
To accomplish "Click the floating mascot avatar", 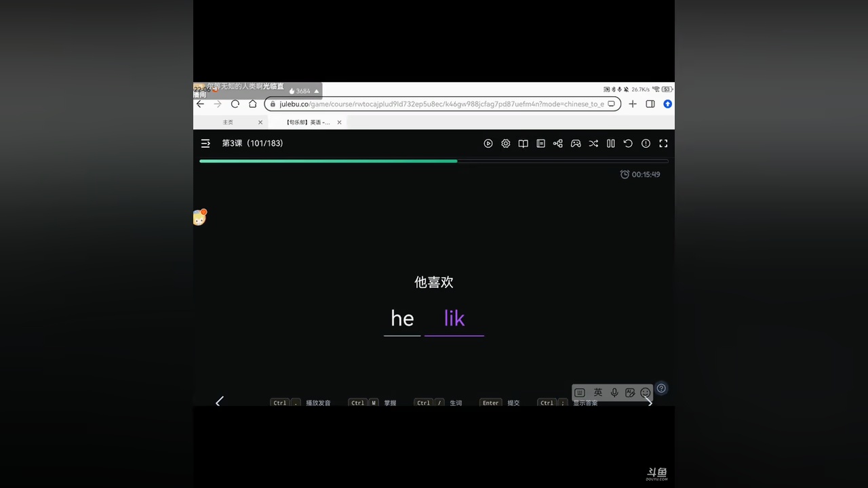I will pos(199,218).
